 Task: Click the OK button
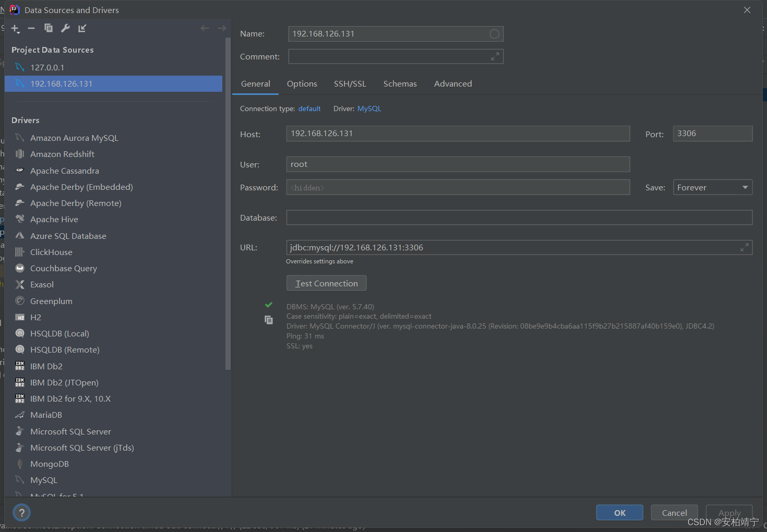[620, 513]
